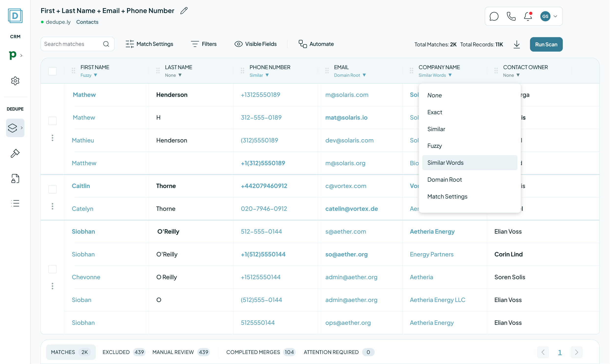
Task: Click the Automate button
Action: pos(316,44)
